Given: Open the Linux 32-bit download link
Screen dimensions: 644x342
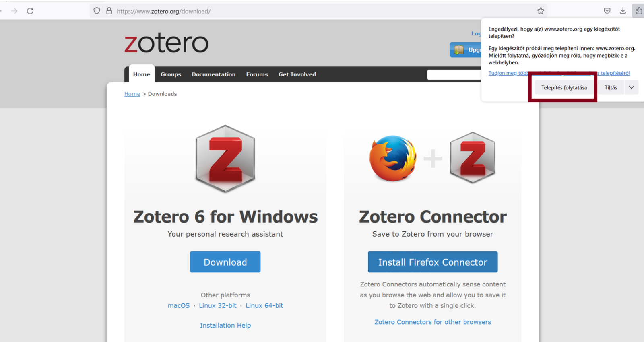Looking at the screenshot, I should tap(218, 305).
